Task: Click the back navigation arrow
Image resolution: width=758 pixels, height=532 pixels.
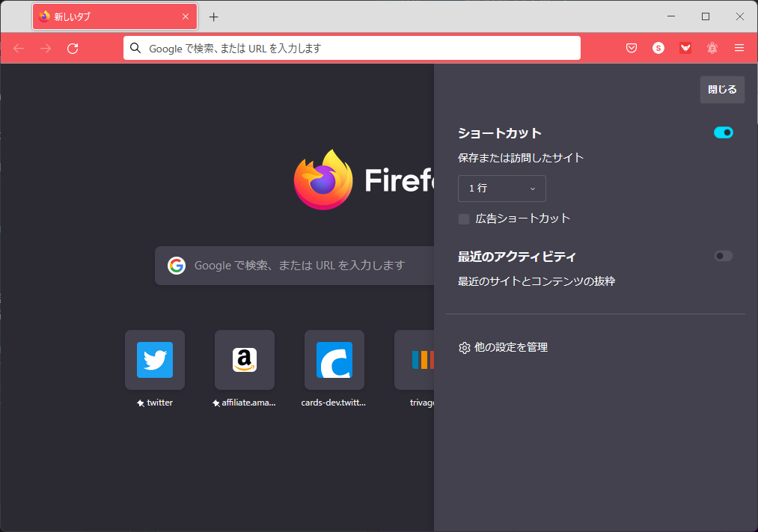Action: click(x=18, y=48)
